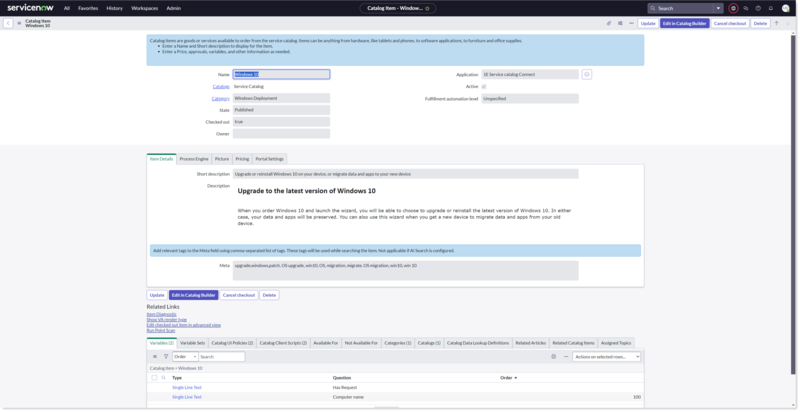Click Update in the top header bar

[x=648, y=23]
